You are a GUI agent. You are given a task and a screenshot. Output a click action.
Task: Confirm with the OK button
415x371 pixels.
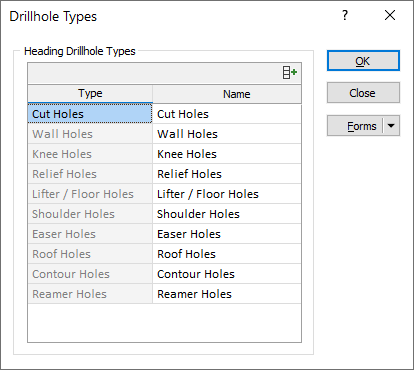pyautogui.click(x=363, y=61)
